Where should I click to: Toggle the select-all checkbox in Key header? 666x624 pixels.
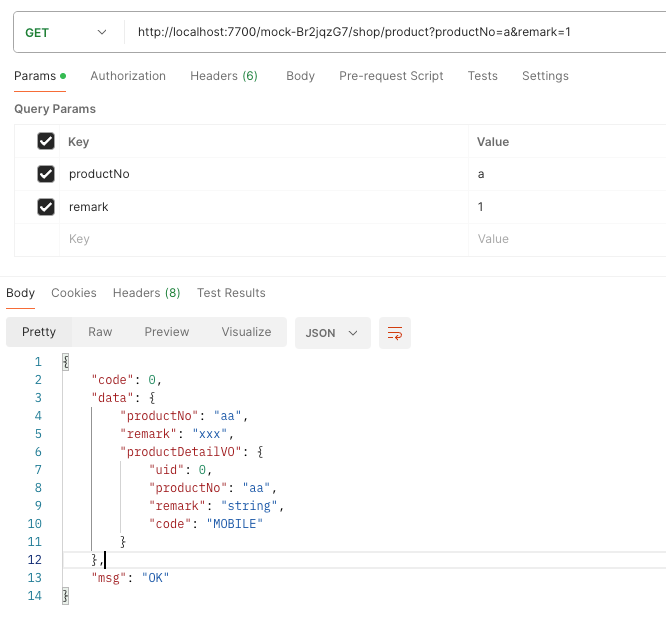45,142
